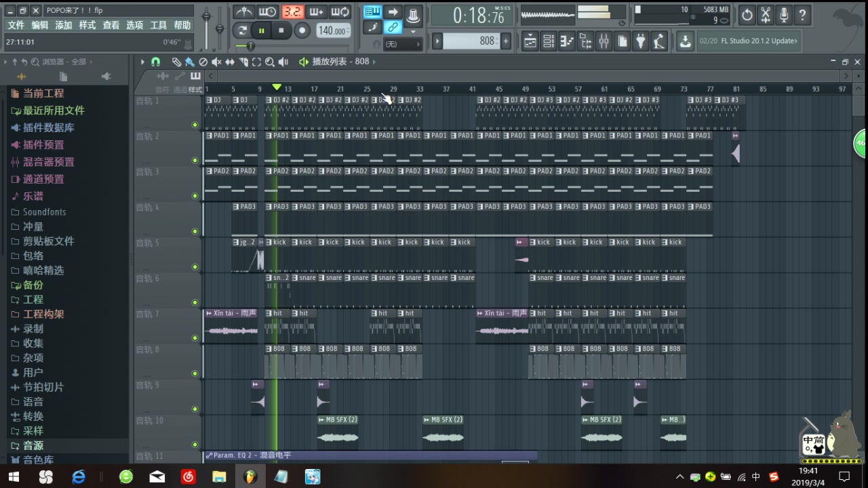Screen dimensions: 868x488
Task: Toggle the playlist snap magnet icon
Action: point(155,62)
